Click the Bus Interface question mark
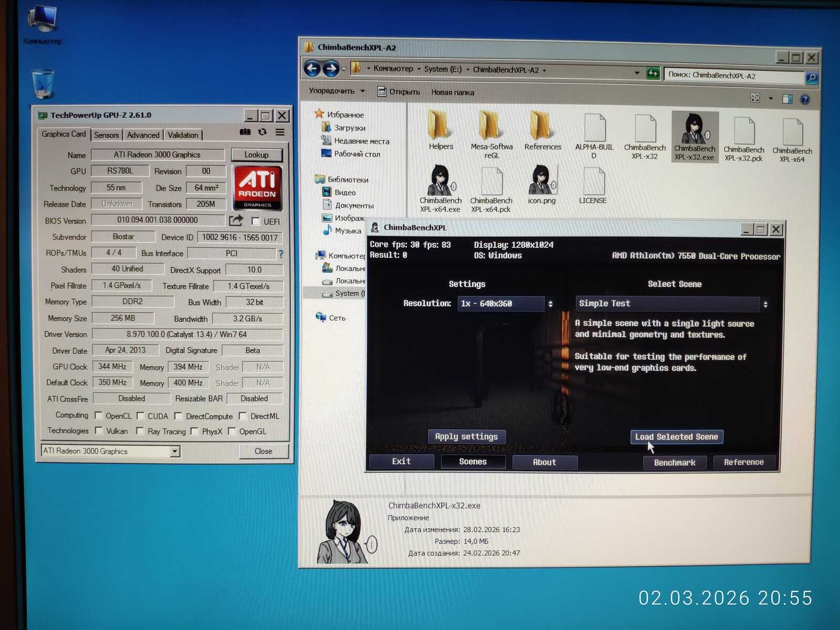Screen dimensions: 840x630 pyautogui.click(x=281, y=254)
